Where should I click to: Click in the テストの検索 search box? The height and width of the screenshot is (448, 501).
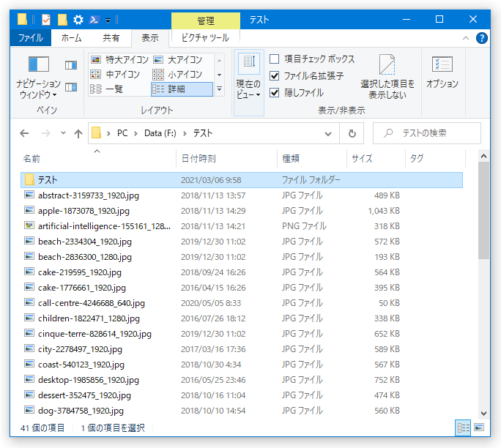pyautogui.click(x=427, y=133)
